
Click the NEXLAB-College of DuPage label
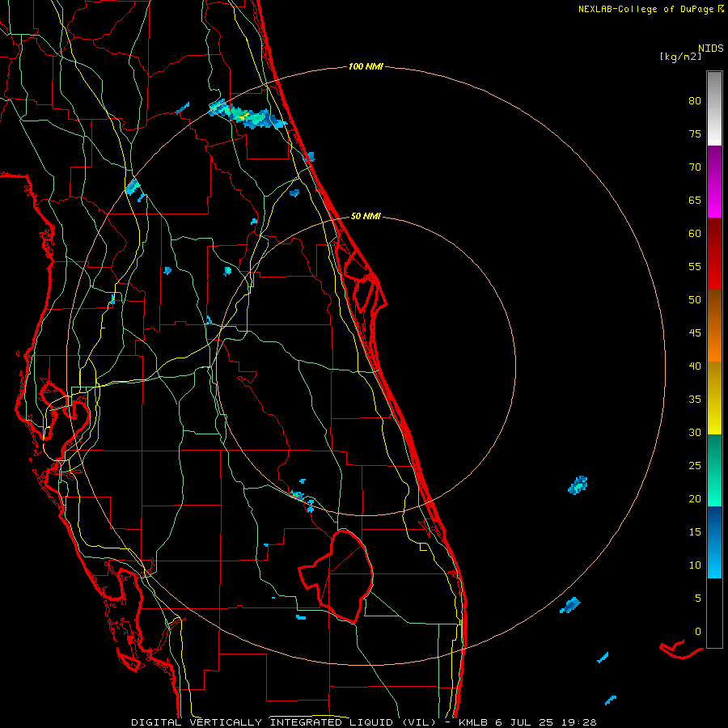point(647,9)
